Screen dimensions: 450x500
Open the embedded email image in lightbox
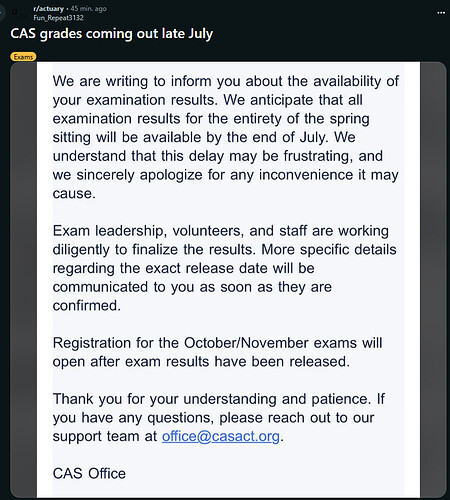tap(228, 280)
